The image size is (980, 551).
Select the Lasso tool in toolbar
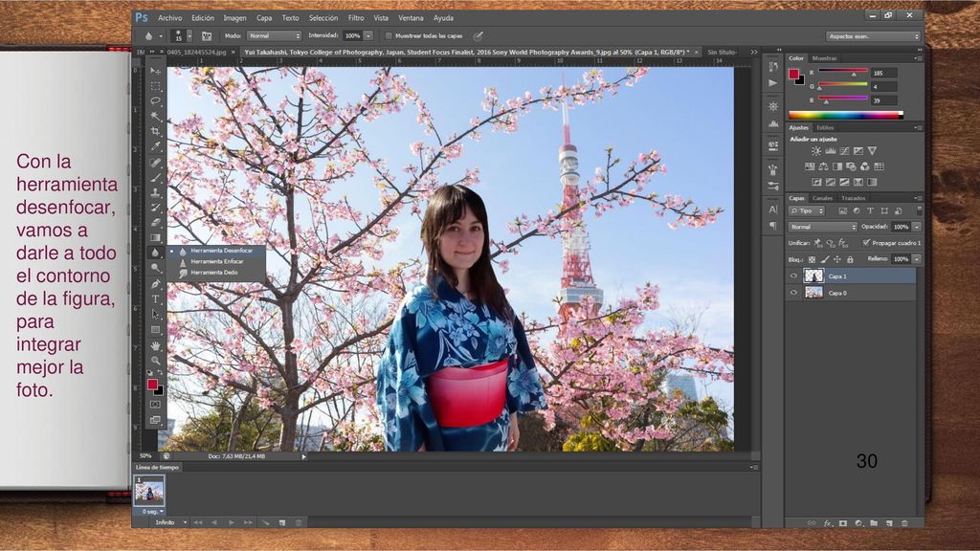point(156,100)
